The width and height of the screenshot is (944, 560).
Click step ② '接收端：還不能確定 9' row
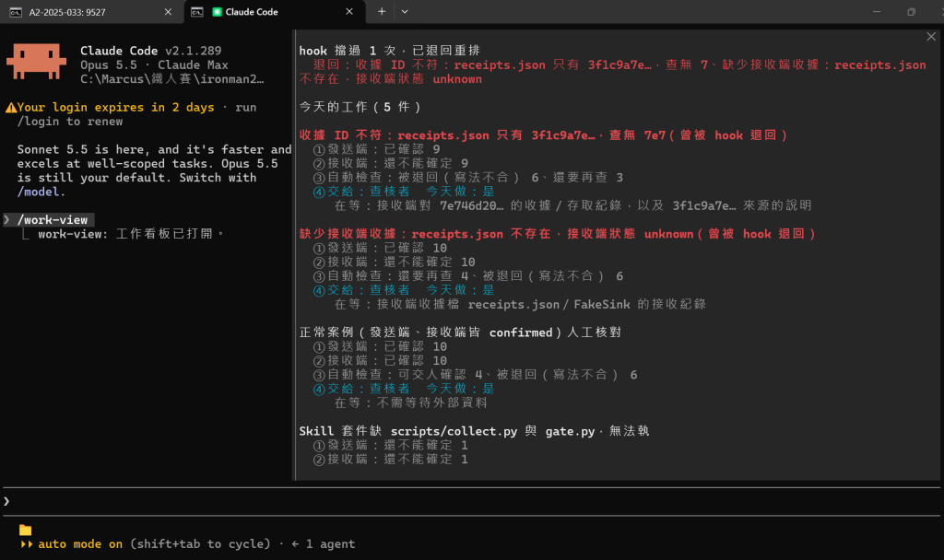(x=391, y=164)
